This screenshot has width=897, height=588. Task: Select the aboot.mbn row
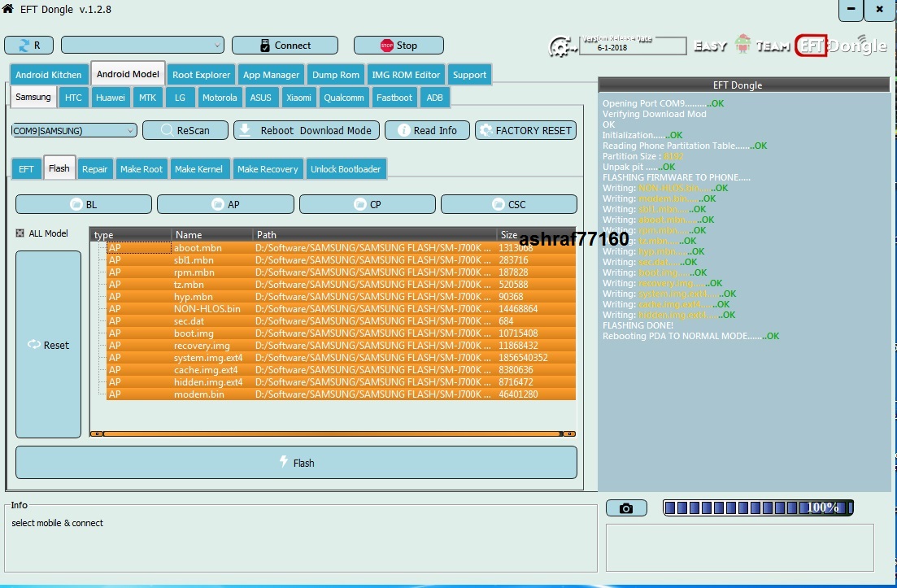point(341,248)
